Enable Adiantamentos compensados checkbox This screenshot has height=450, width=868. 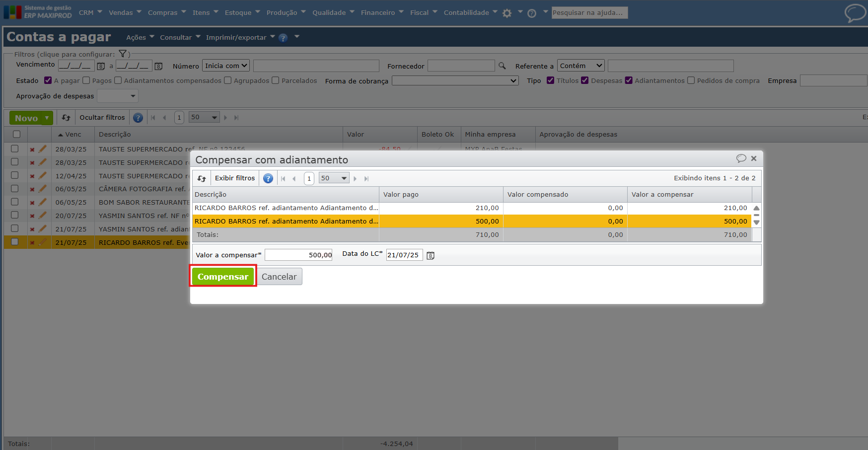click(x=118, y=80)
